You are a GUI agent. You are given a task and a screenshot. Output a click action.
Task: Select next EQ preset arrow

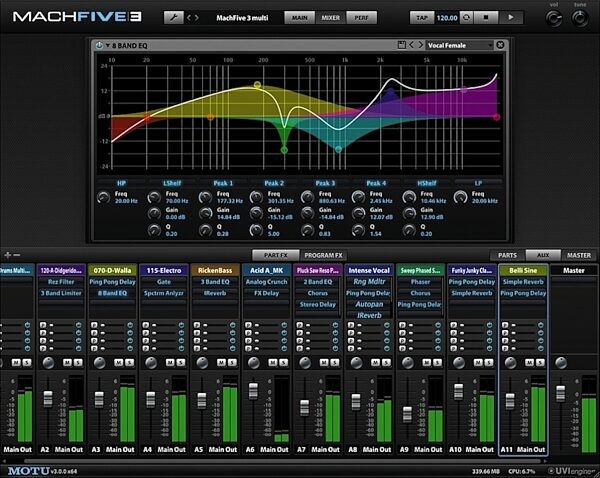(421, 45)
